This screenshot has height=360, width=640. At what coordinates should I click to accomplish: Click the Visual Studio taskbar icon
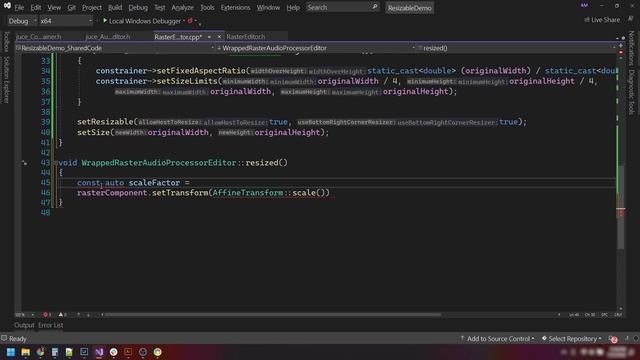99,352
